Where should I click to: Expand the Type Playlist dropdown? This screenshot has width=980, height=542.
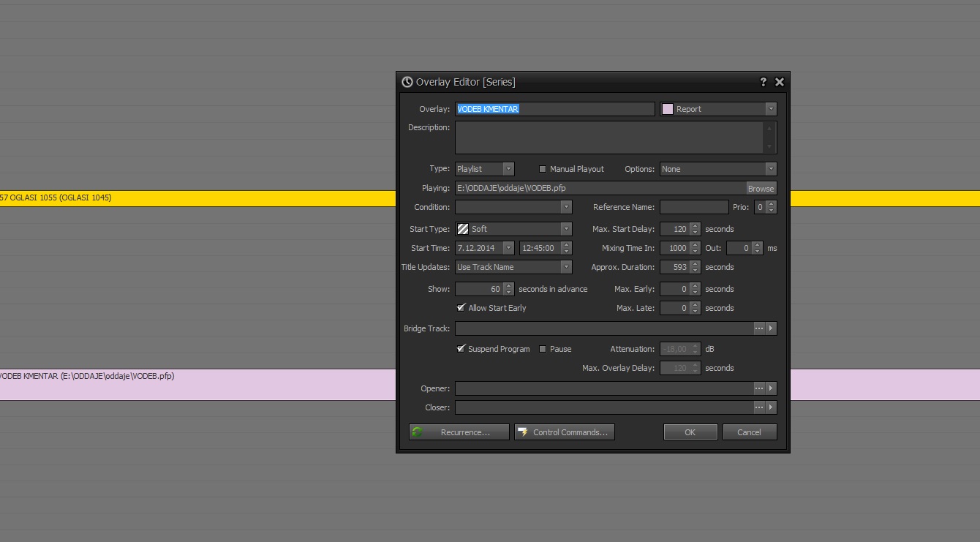484,169
